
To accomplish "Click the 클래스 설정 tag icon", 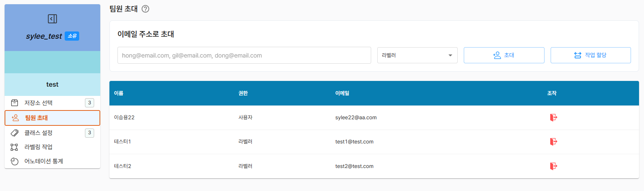I will (x=15, y=133).
